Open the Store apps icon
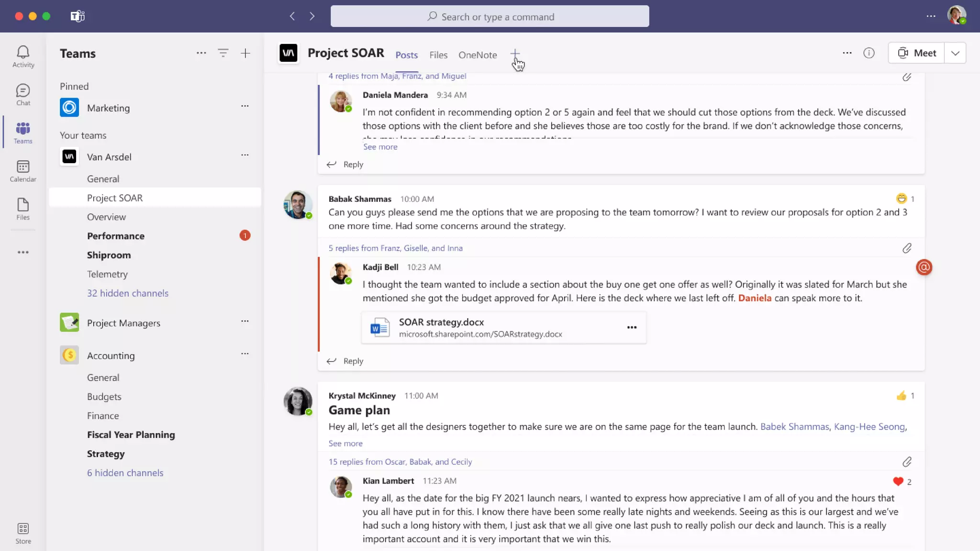980x551 pixels. pyautogui.click(x=23, y=533)
